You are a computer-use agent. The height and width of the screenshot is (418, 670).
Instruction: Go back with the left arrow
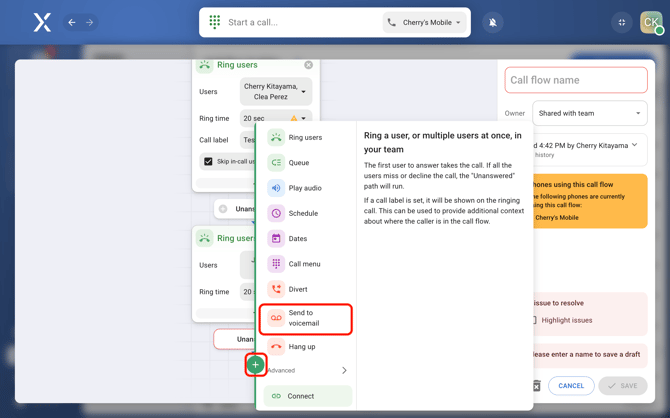click(x=72, y=22)
